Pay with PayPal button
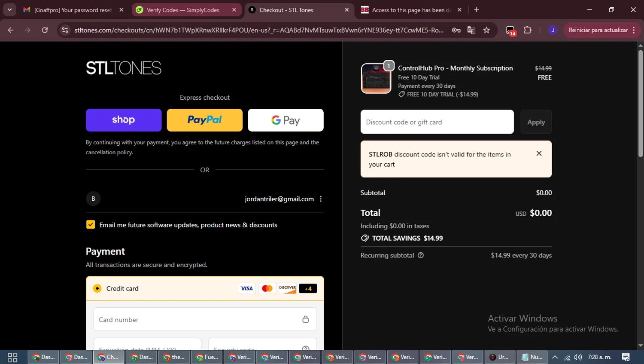This screenshot has width=644, height=364. point(205,120)
